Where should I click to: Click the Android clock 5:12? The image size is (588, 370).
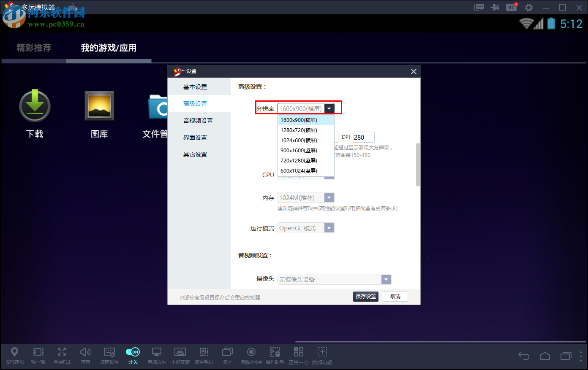[x=572, y=24]
